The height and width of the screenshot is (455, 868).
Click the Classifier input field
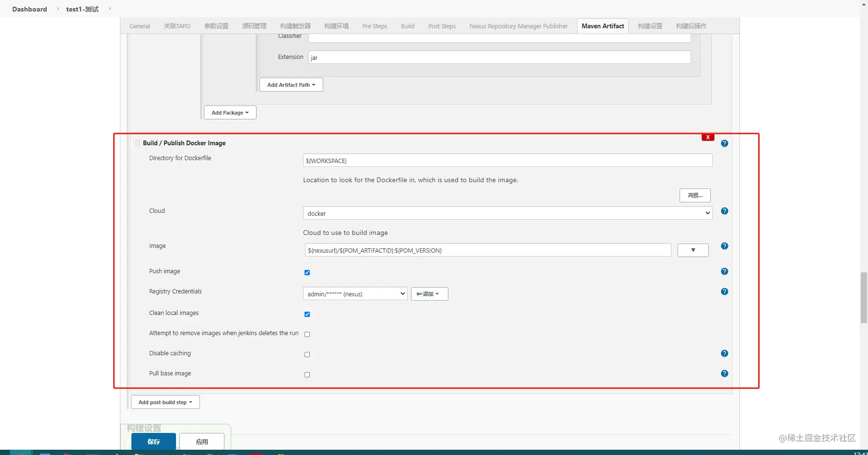click(x=499, y=37)
